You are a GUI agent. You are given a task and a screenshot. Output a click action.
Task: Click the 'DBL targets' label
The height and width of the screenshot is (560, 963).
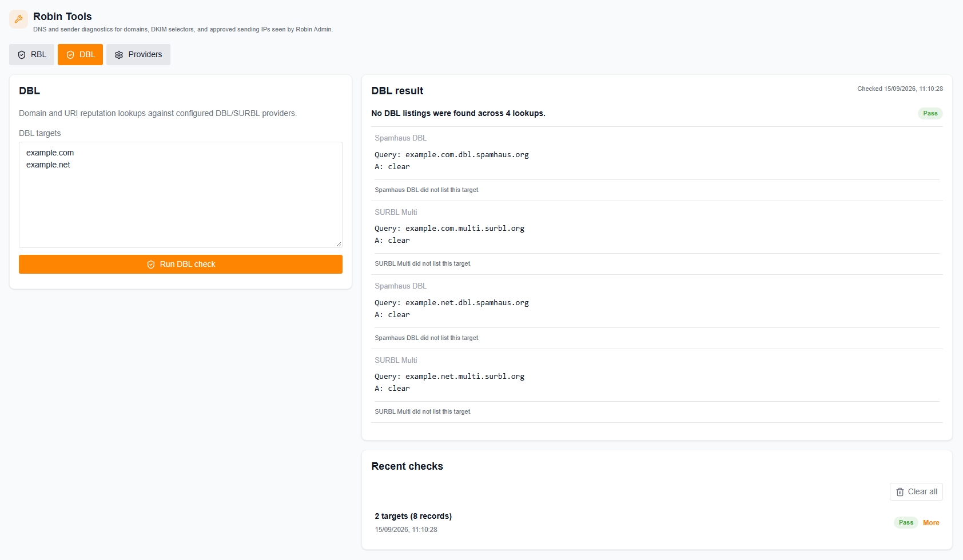click(x=40, y=133)
